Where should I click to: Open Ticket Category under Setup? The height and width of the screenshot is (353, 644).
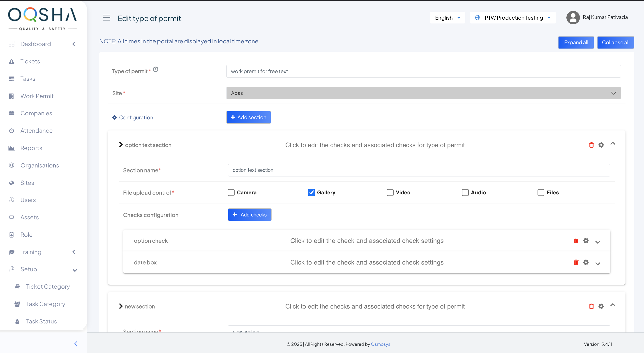click(x=48, y=286)
